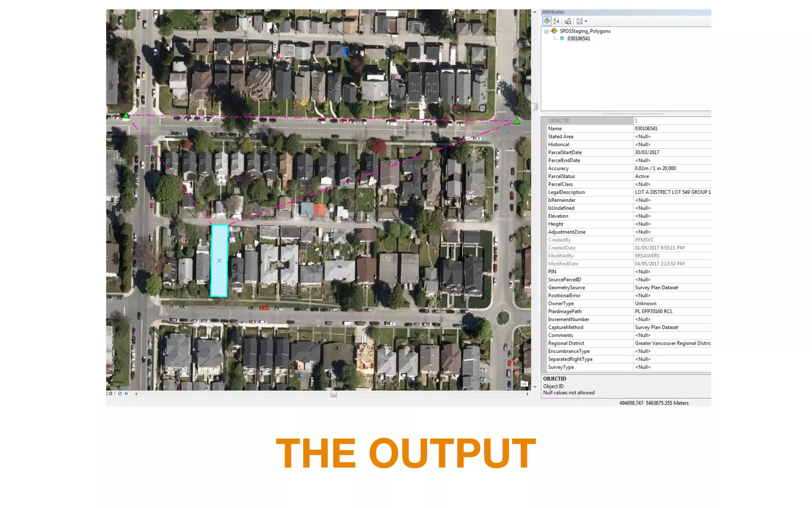This screenshot has width=812, height=508.
Task: Collapse the SPDSStaging_Polygons tree node
Action: (x=546, y=31)
